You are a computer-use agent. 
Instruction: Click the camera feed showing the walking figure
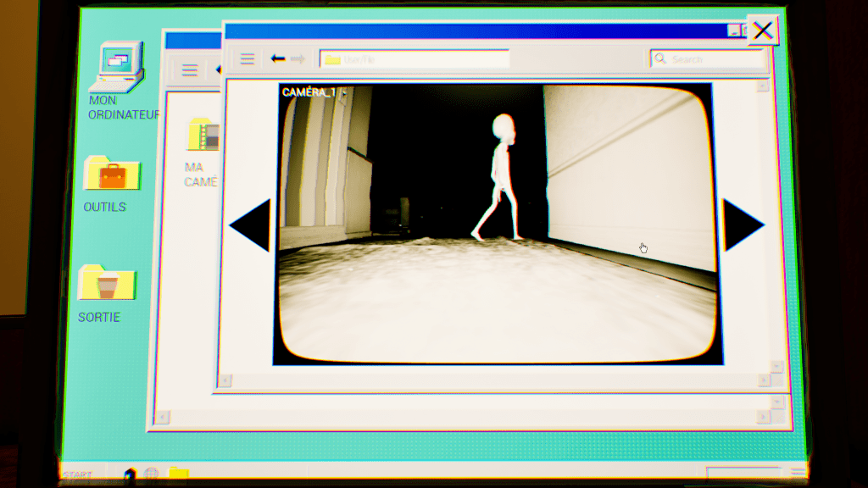[498, 225]
